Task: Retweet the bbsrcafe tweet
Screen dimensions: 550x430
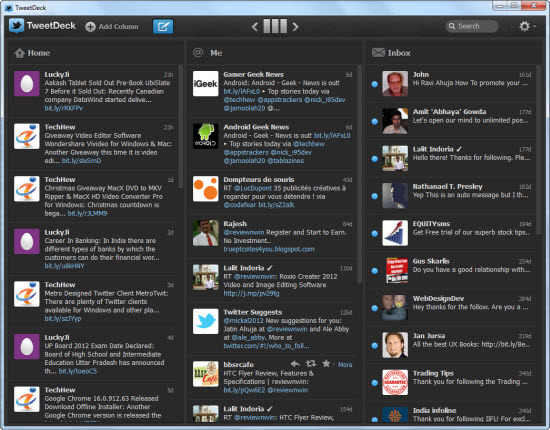Action: click(x=310, y=364)
